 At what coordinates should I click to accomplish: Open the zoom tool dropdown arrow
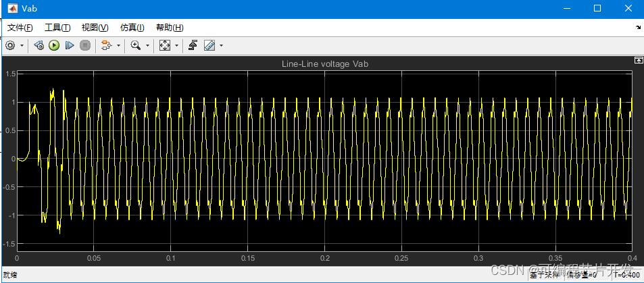tap(147, 46)
